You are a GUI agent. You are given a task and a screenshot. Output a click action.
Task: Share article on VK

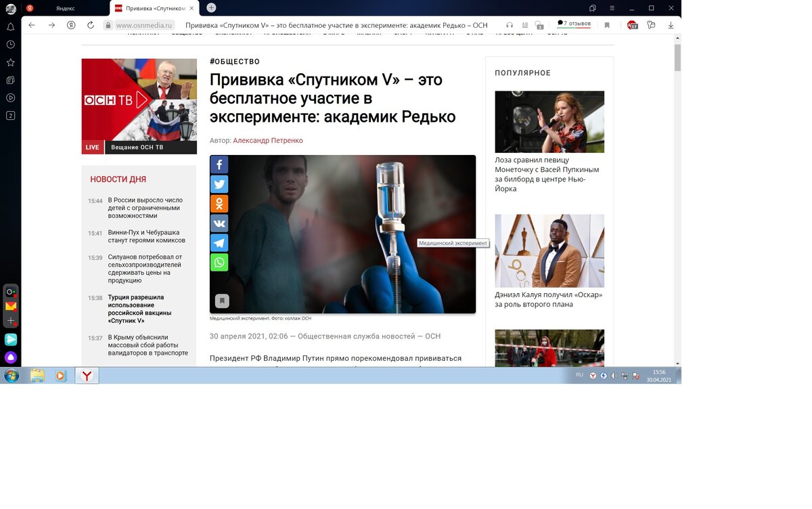pos(219,223)
